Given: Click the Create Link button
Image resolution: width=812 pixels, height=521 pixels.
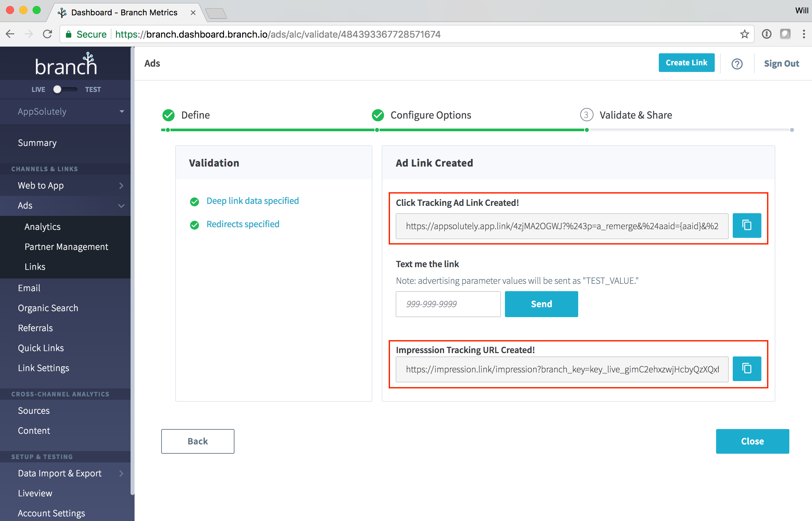Looking at the screenshot, I should click(x=686, y=63).
